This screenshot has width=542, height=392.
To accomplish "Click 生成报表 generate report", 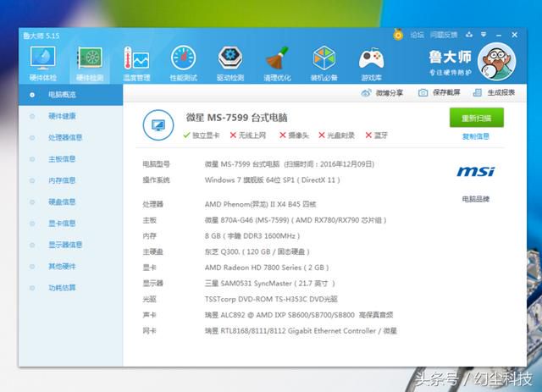I will tap(495, 92).
